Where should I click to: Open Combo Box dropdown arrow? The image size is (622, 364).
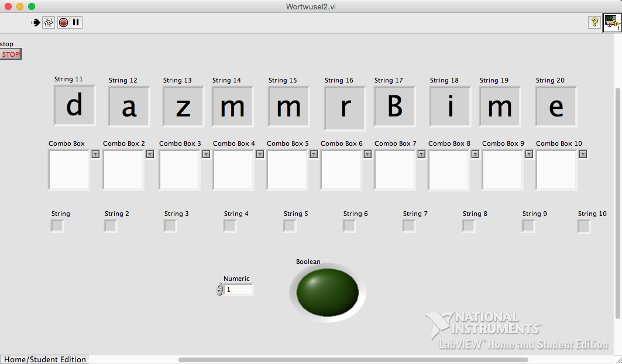pos(95,154)
